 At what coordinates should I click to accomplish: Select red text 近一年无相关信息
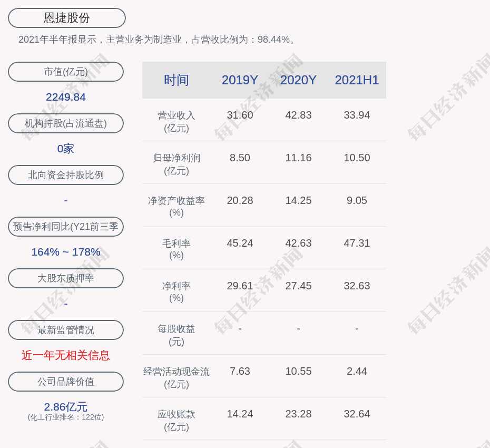(x=66, y=355)
